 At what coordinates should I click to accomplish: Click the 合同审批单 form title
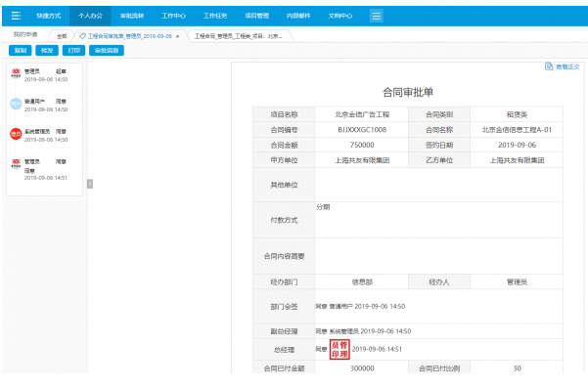[x=408, y=92]
